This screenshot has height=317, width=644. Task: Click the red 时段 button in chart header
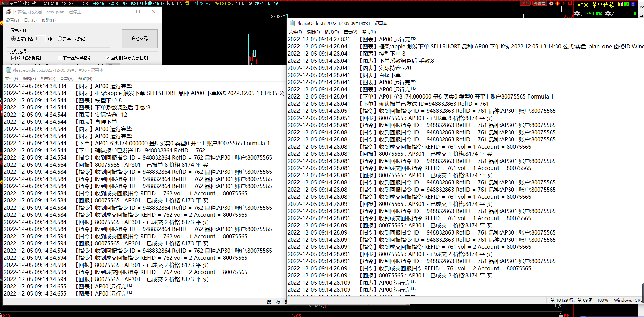coord(525,3)
